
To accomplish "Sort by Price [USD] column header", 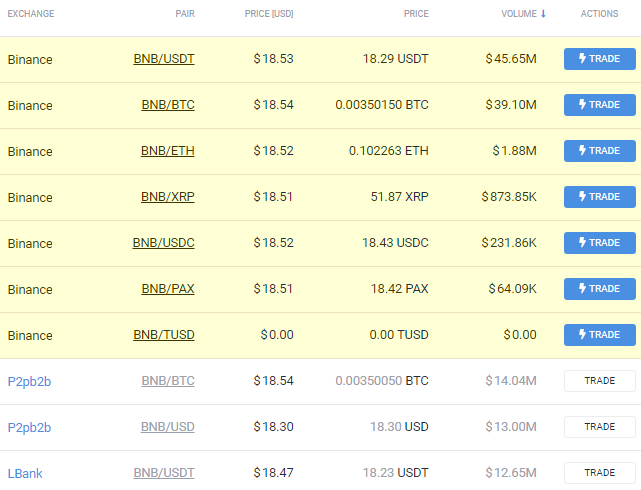I will coord(269,14).
